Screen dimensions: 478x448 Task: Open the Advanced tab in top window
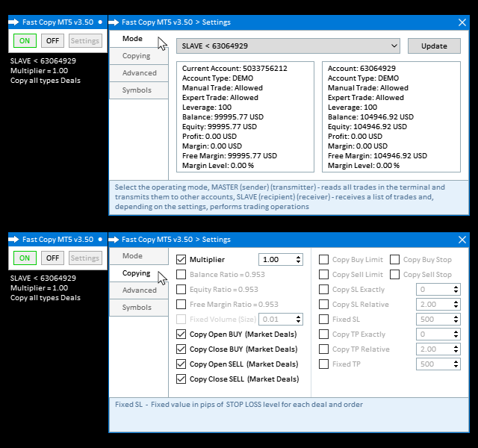tap(138, 73)
